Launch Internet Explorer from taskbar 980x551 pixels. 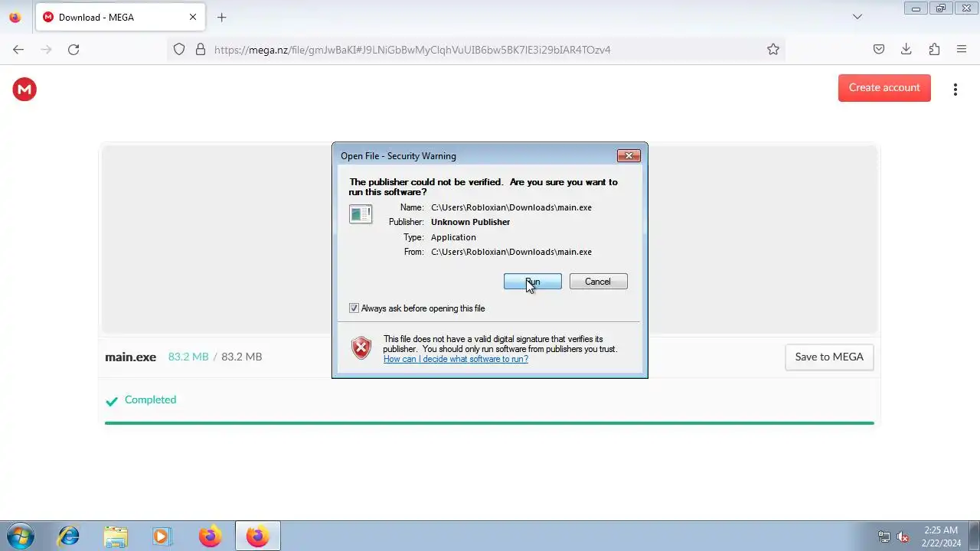[x=69, y=536]
